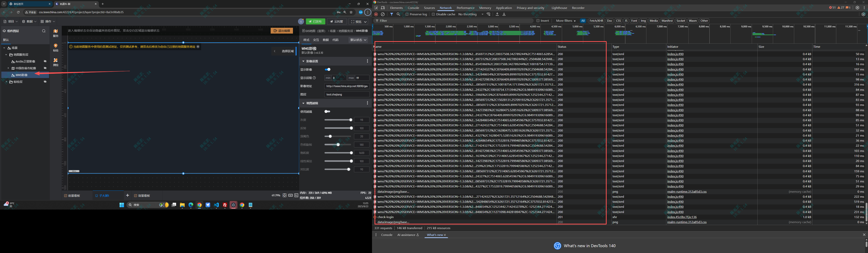868x253 pixels.
Task: Switch to the Console DevTools tab
Action: 413,8
